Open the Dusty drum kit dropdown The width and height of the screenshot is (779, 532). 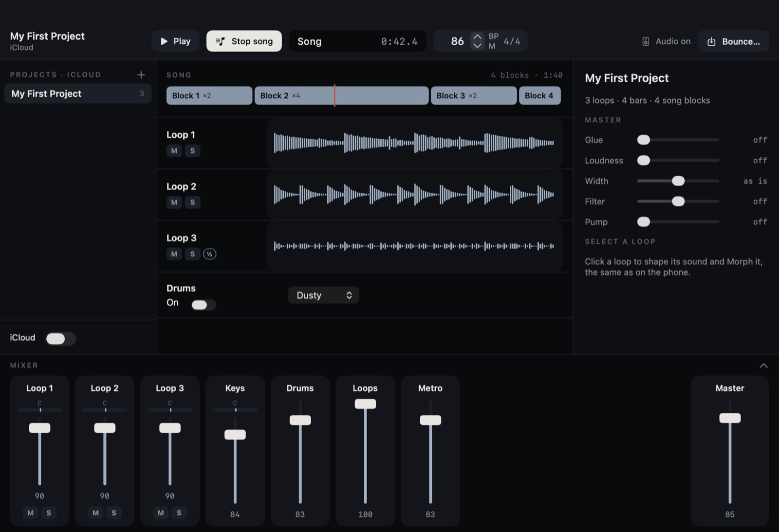click(x=323, y=295)
